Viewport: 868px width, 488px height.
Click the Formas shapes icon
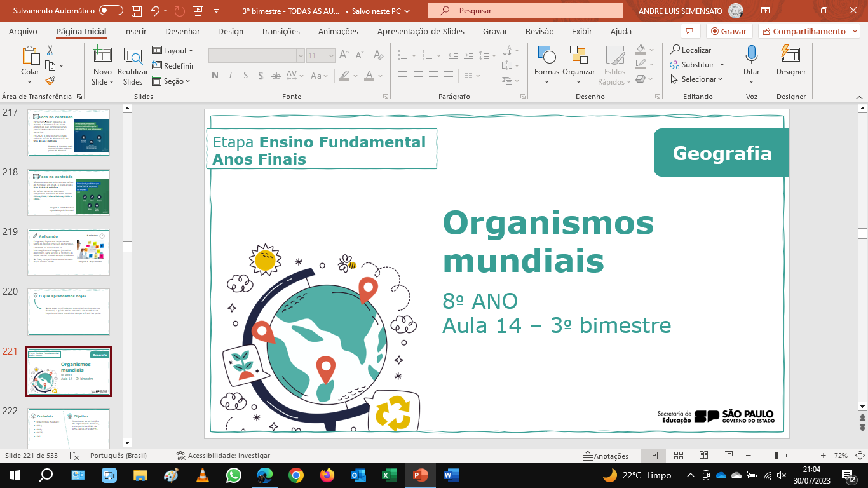546,55
